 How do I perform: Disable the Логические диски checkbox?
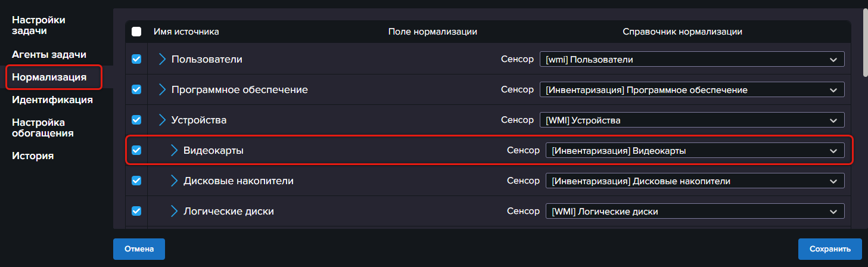pyautogui.click(x=136, y=211)
